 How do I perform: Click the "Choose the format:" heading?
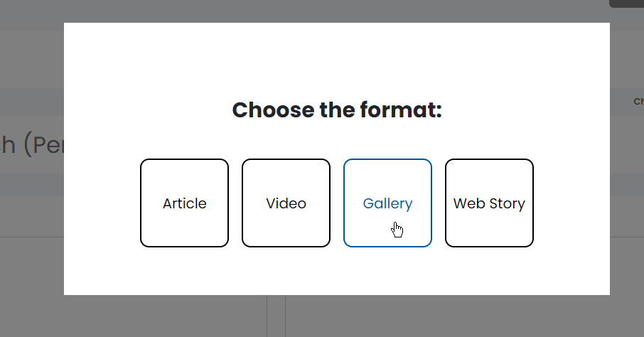pos(337,110)
